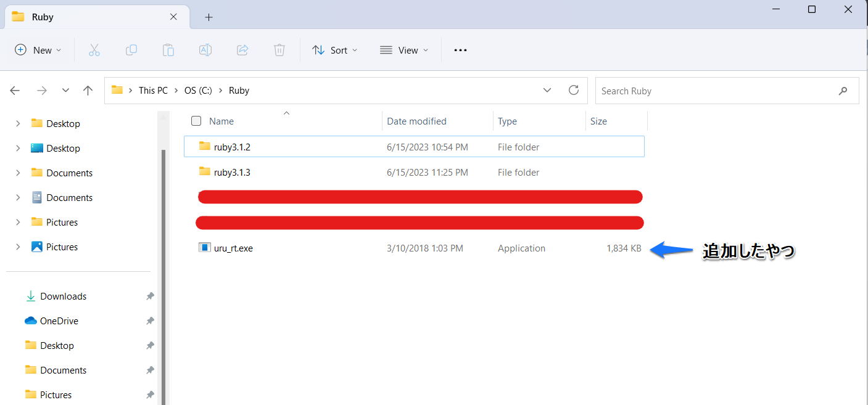
Task: Navigate to This PC via the breadcrumb link
Action: [x=152, y=90]
